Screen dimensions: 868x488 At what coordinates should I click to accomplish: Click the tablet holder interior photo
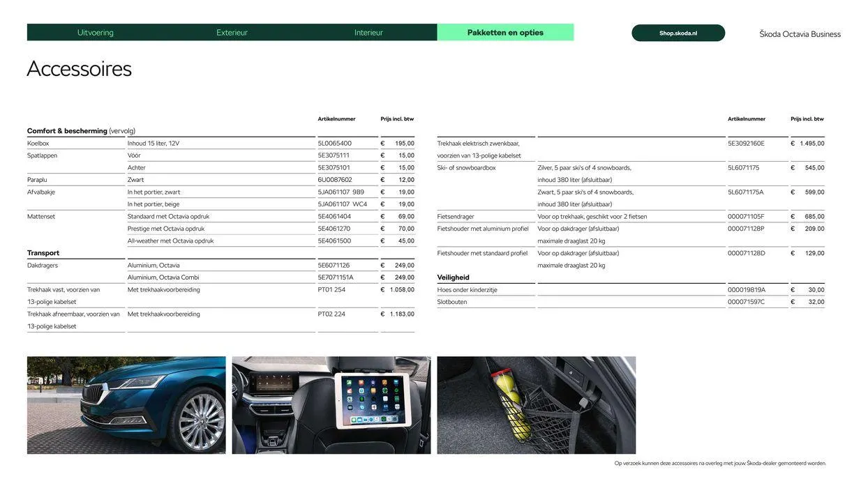point(331,404)
